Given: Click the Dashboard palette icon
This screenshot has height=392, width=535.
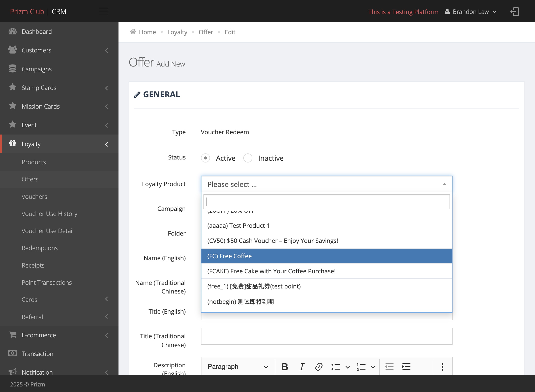Looking at the screenshot, I should click(13, 31).
